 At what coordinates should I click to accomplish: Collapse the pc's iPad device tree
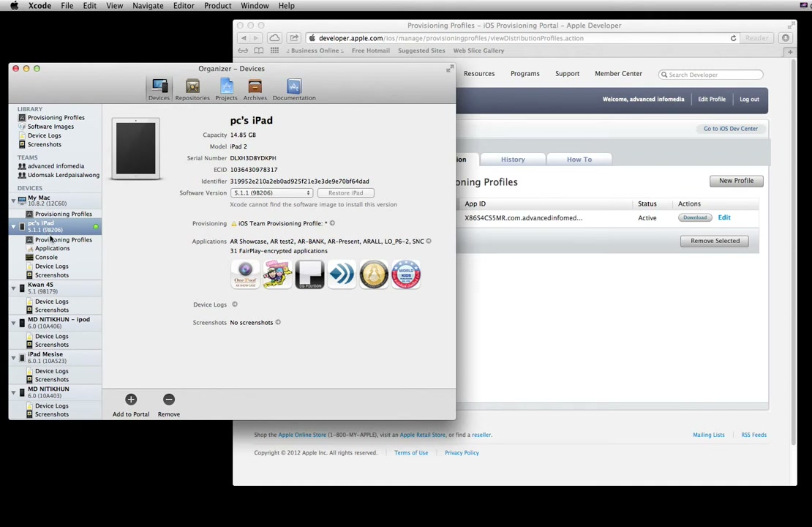click(x=13, y=226)
